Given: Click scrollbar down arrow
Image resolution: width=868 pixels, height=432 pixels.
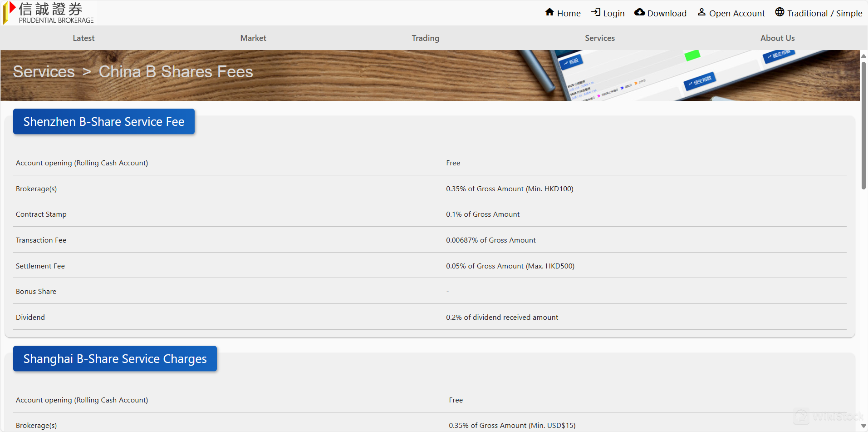Looking at the screenshot, I should click(863, 426).
